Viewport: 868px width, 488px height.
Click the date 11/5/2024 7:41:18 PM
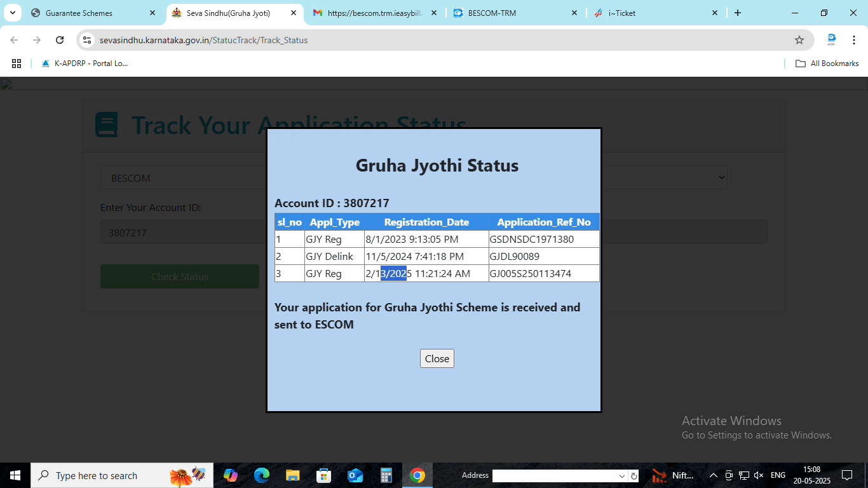pos(415,257)
